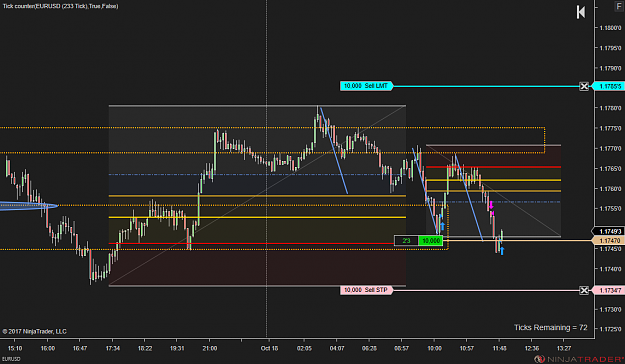The width and height of the screenshot is (625, 364).
Task: Click the Tick counter indicator label
Action: tap(60, 6)
